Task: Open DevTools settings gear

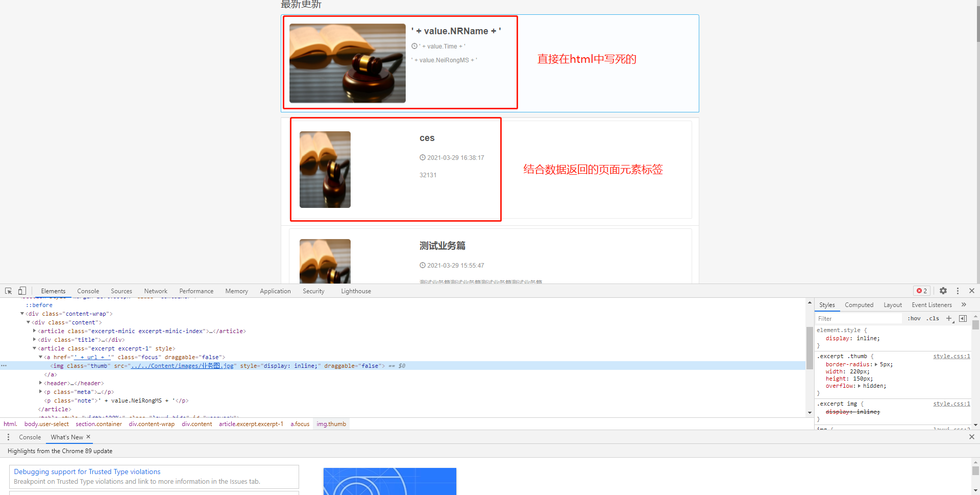Action: pyautogui.click(x=943, y=291)
